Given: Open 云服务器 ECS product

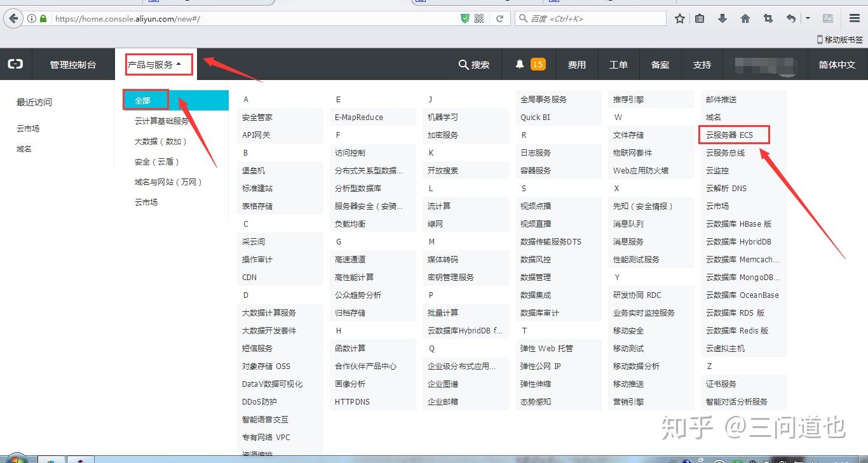Looking at the screenshot, I should [x=729, y=135].
